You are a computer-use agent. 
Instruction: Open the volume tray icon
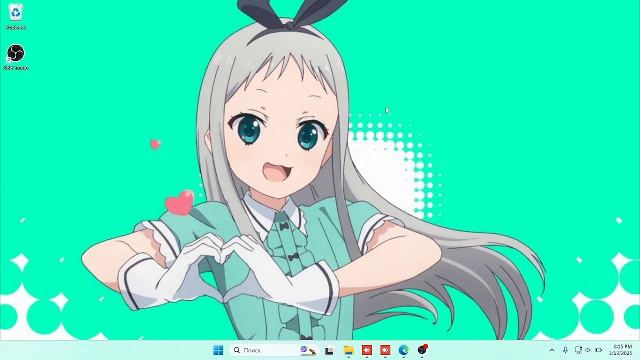[x=588, y=350]
